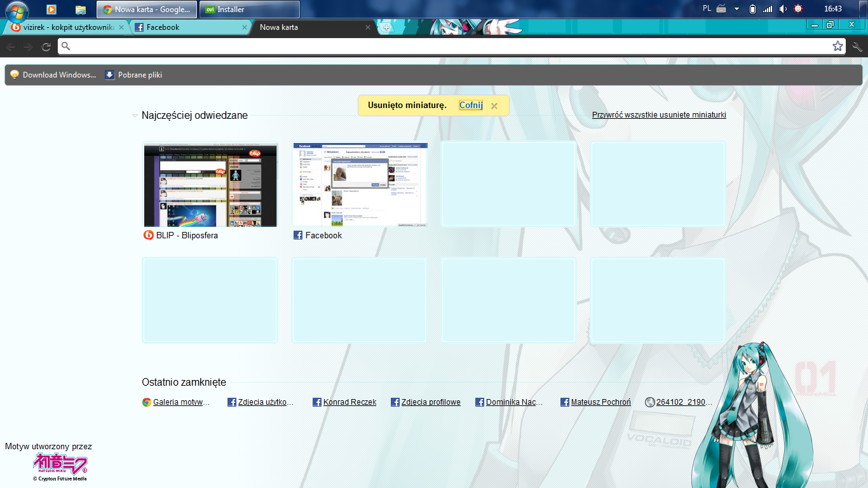Reopen 264102_2190... closed tab

[679, 402]
